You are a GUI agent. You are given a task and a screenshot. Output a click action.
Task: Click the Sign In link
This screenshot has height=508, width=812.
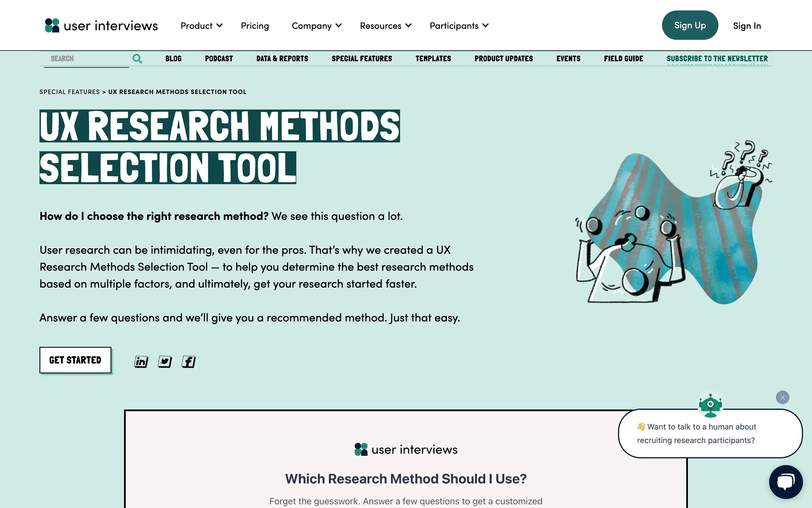[x=747, y=26]
